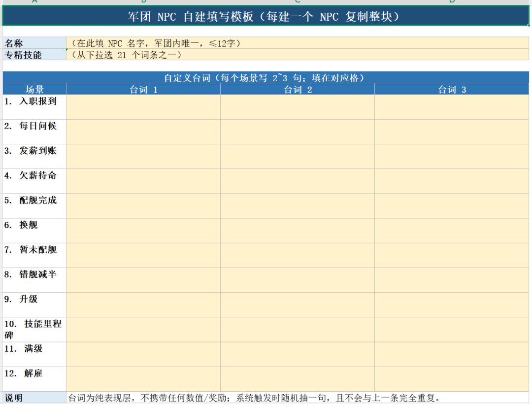Select the 台词 2 cell for 解雇
The width and height of the screenshot is (532, 404).
[x=298, y=379]
